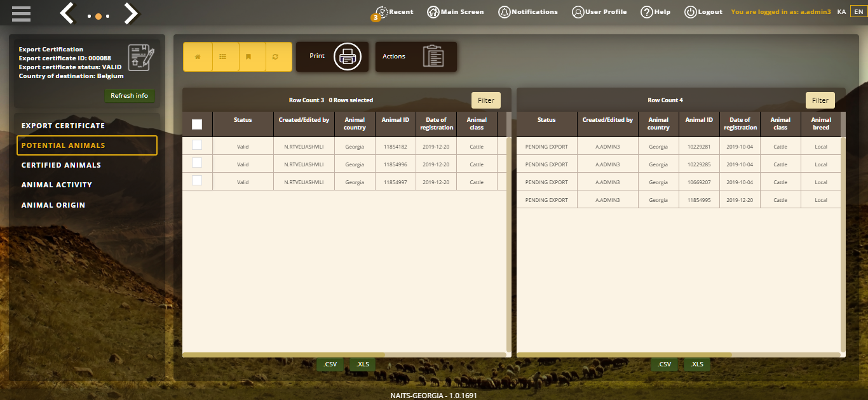Check the row for animal 11854182

[x=197, y=145]
